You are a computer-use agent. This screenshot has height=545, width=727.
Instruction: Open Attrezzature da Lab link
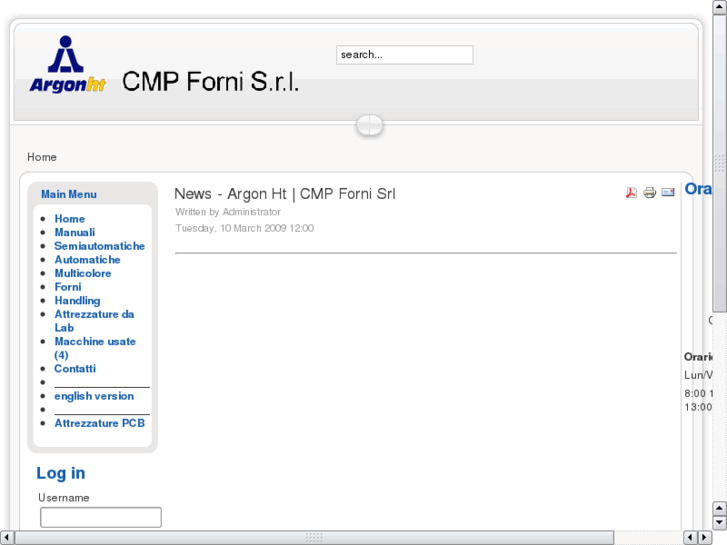tap(94, 321)
